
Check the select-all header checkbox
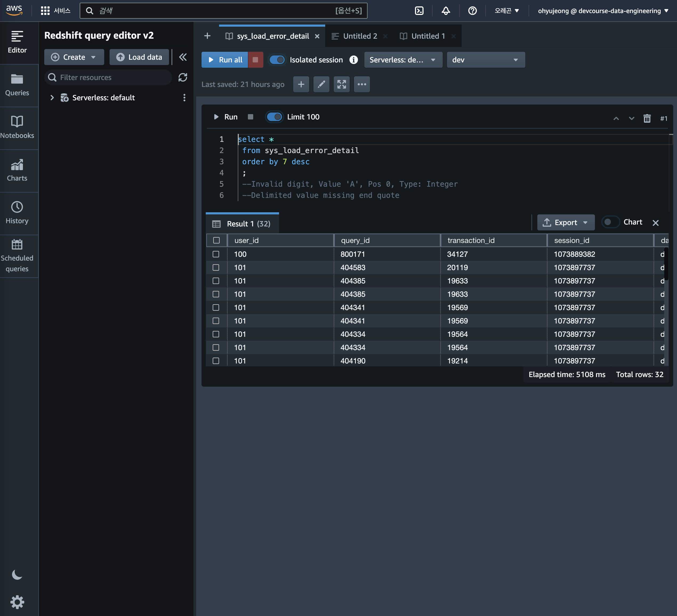(216, 240)
